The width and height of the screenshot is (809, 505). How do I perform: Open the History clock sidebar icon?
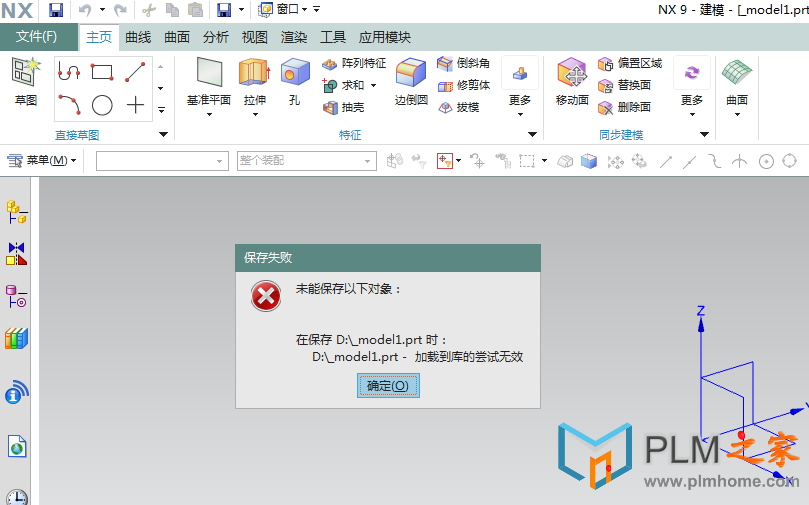point(17,497)
